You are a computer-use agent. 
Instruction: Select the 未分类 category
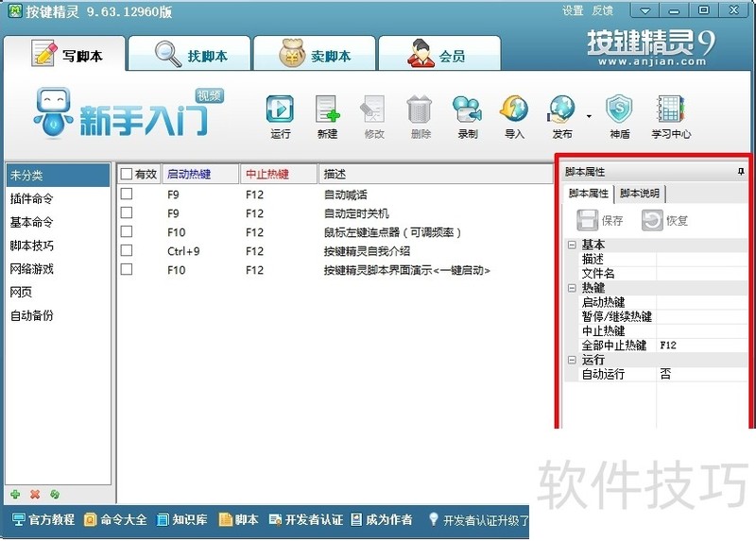coord(58,175)
